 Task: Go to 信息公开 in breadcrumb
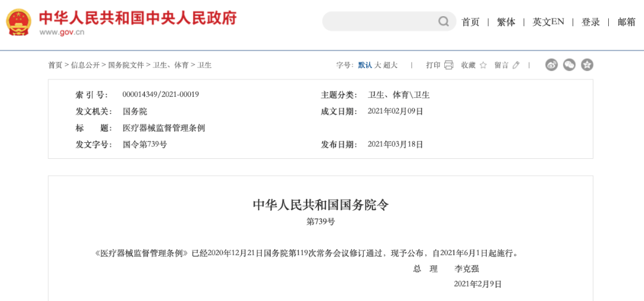tap(85, 65)
